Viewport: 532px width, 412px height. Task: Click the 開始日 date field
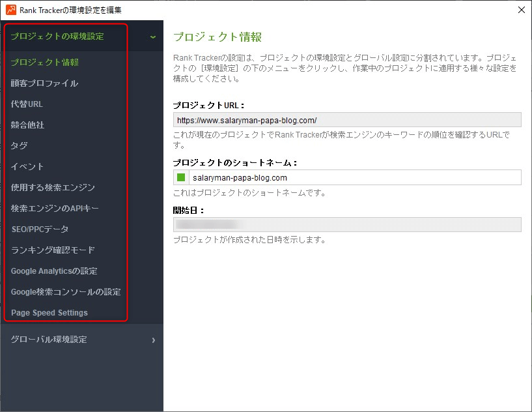(x=347, y=224)
